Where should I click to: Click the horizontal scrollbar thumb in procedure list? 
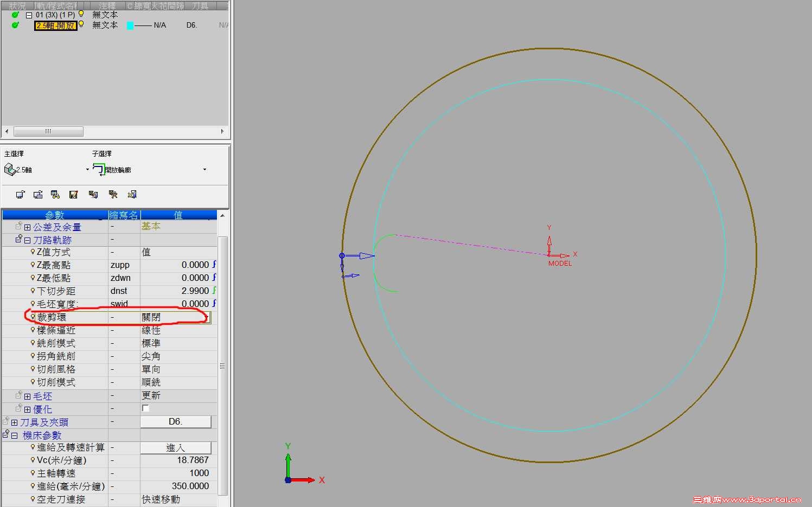pyautogui.click(x=48, y=131)
